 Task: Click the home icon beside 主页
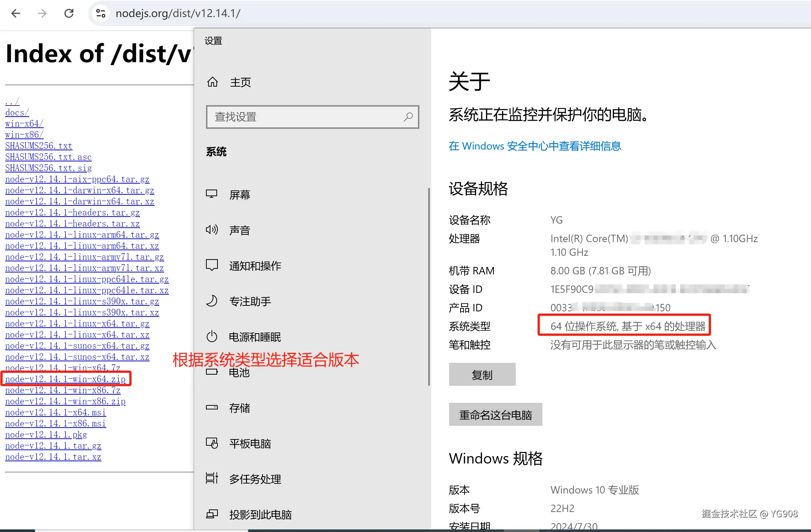[212, 82]
